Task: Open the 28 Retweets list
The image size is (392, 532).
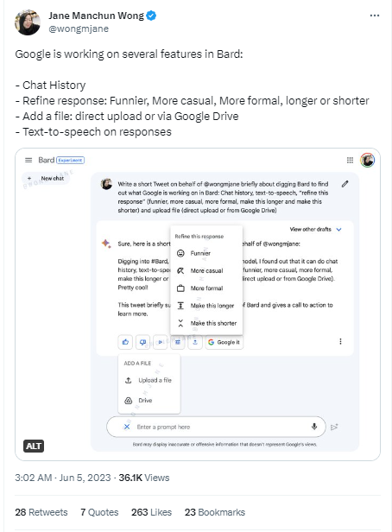Action: coord(41,512)
